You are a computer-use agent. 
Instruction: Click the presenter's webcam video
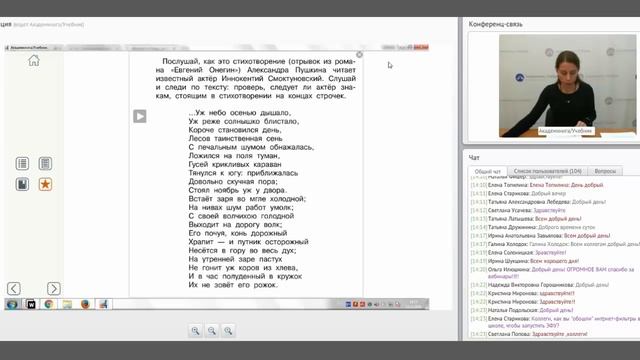(567, 85)
